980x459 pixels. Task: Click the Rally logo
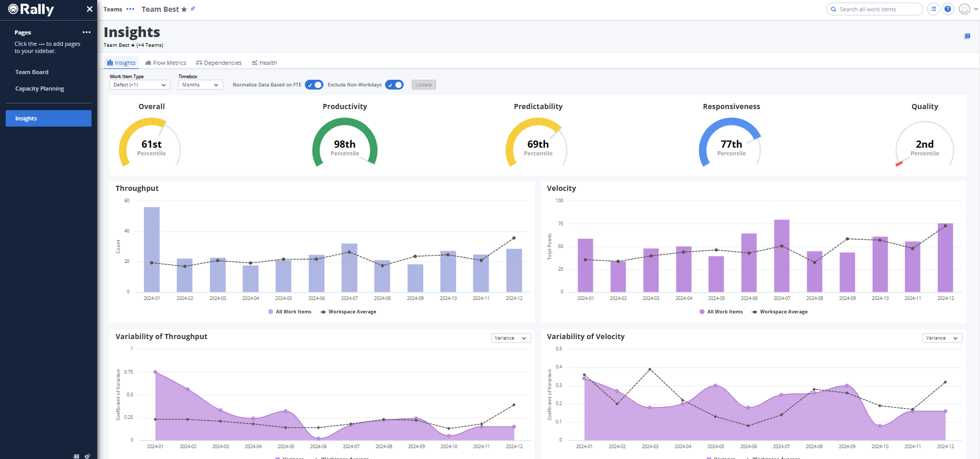[x=31, y=9]
